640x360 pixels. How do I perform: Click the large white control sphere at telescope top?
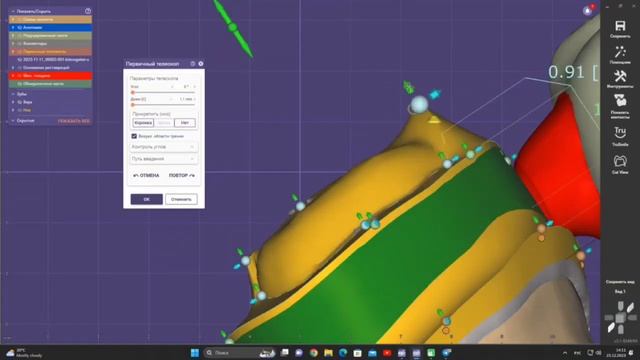[419, 104]
